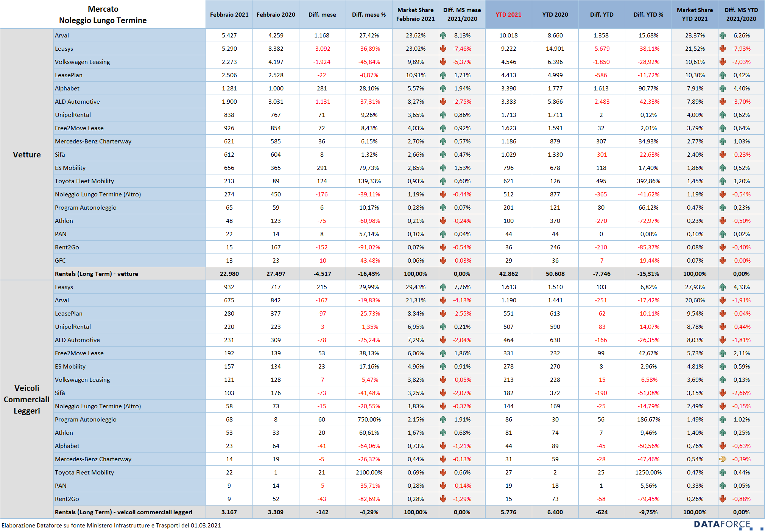Select the Febbraio 2020 column header
The width and height of the screenshot is (765, 532).
coord(276,14)
